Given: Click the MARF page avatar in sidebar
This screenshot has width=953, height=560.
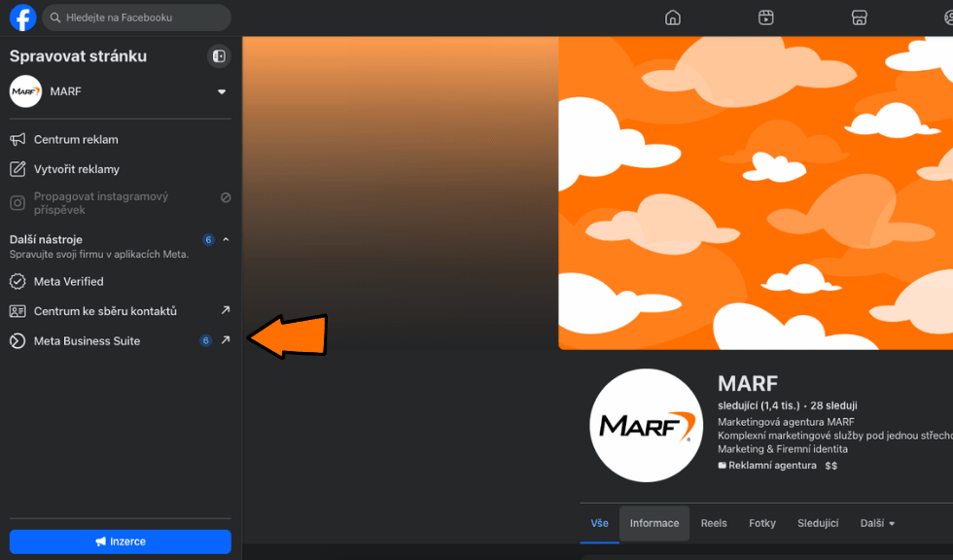Looking at the screenshot, I should (x=25, y=91).
